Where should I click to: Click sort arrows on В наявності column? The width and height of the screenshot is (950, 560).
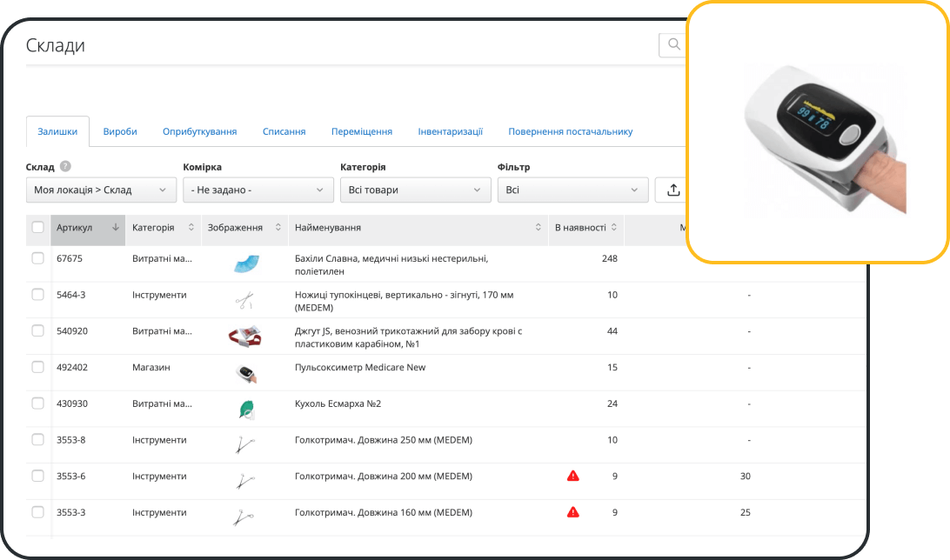click(x=614, y=228)
